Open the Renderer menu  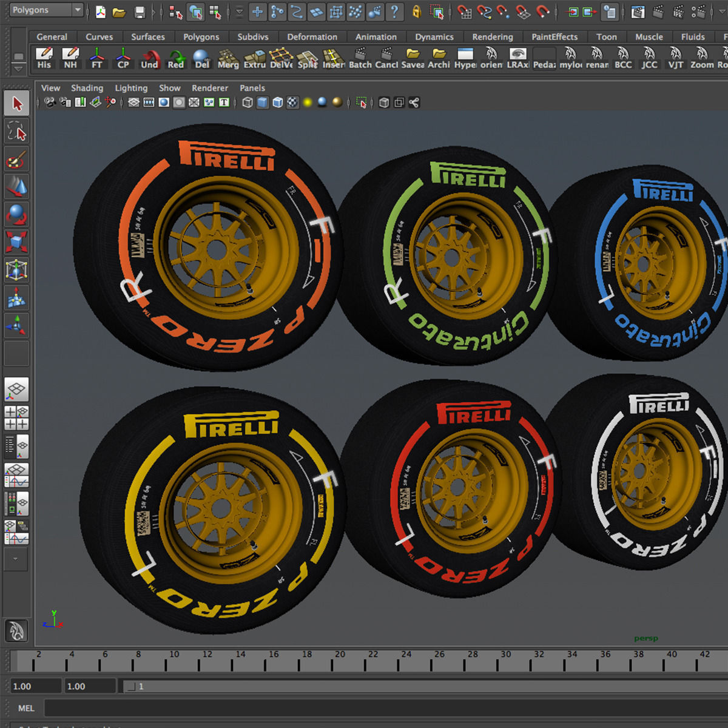[x=210, y=88]
